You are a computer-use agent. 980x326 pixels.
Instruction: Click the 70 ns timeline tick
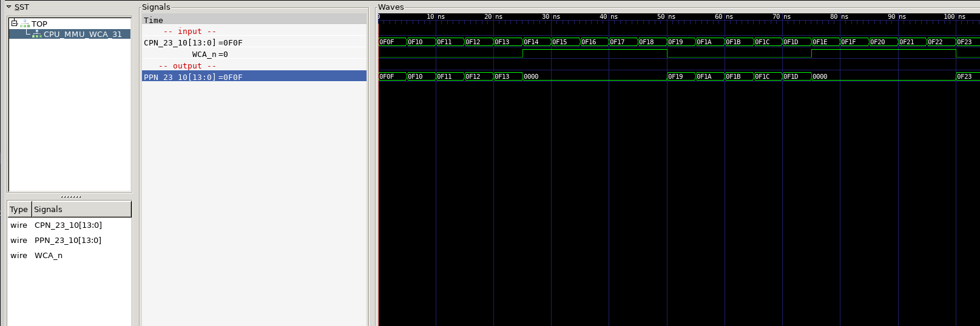pos(782,16)
